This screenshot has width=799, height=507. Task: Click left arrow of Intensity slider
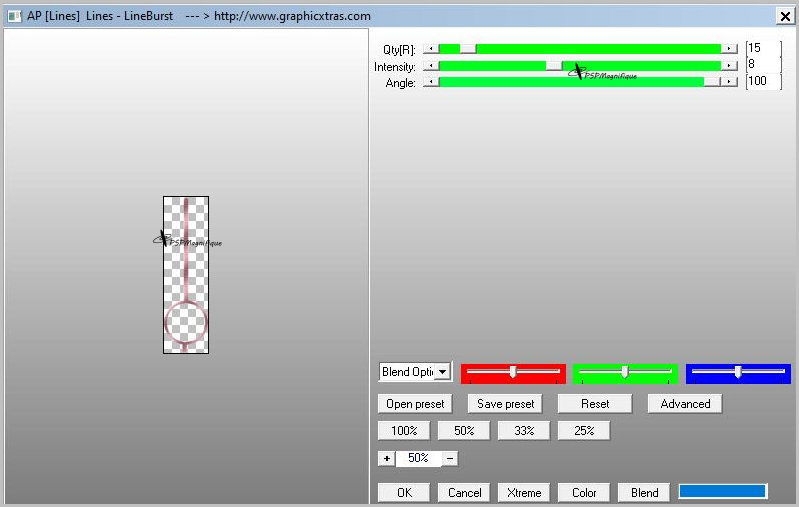click(x=431, y=66)
